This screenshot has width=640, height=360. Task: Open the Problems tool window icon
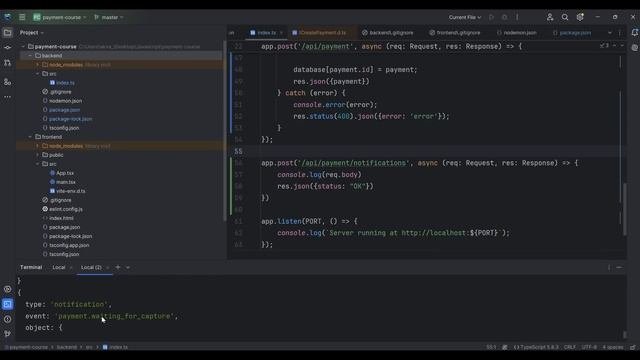click(x=7, y=319)
